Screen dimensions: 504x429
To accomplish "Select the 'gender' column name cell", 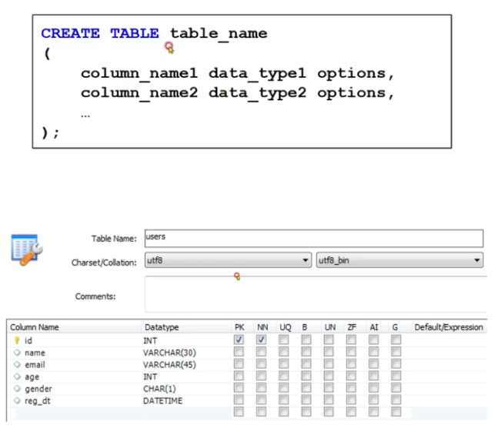I will click(38, 389).
